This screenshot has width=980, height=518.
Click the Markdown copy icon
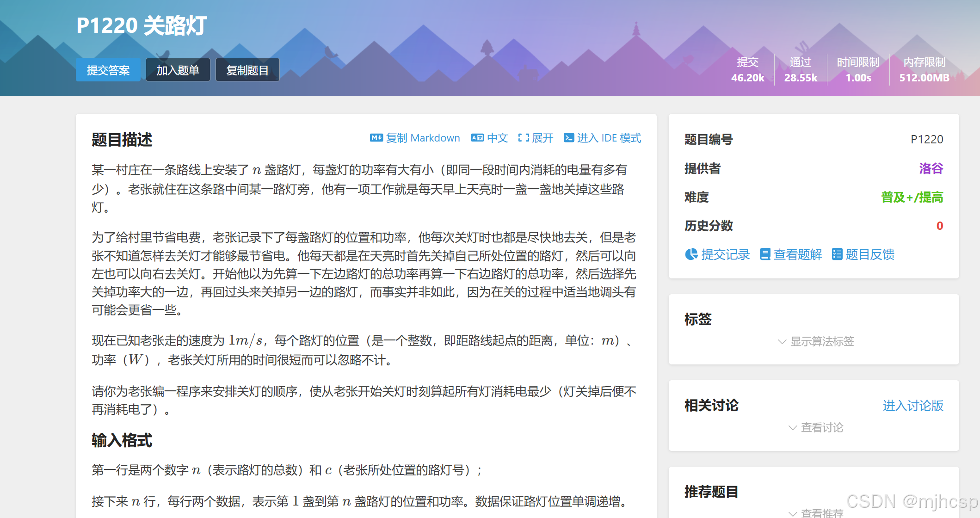(376, 138)
